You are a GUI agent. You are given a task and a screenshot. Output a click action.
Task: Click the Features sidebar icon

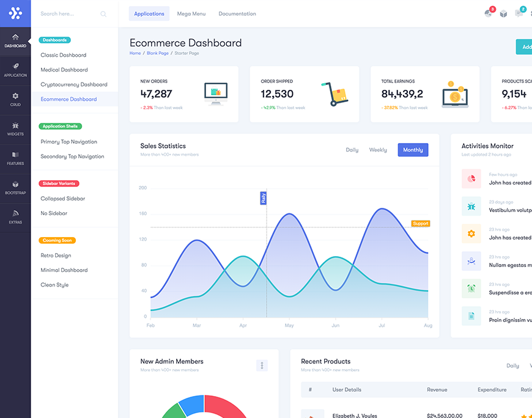[15, 155]
